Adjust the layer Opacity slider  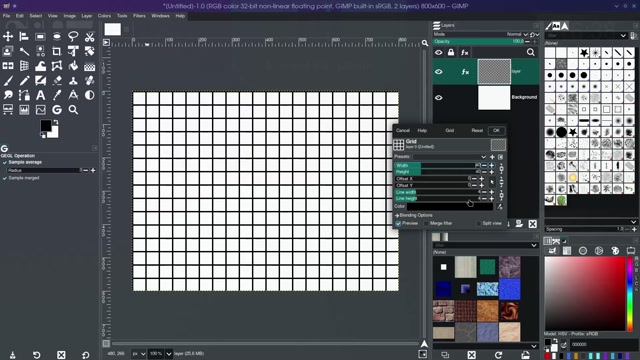coord(478,42)
